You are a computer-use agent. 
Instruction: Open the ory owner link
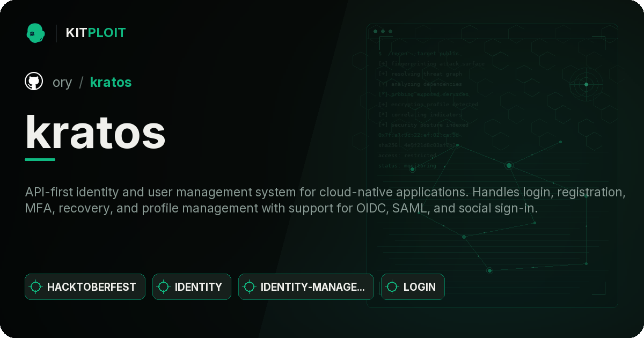click(x=62, y=82)
